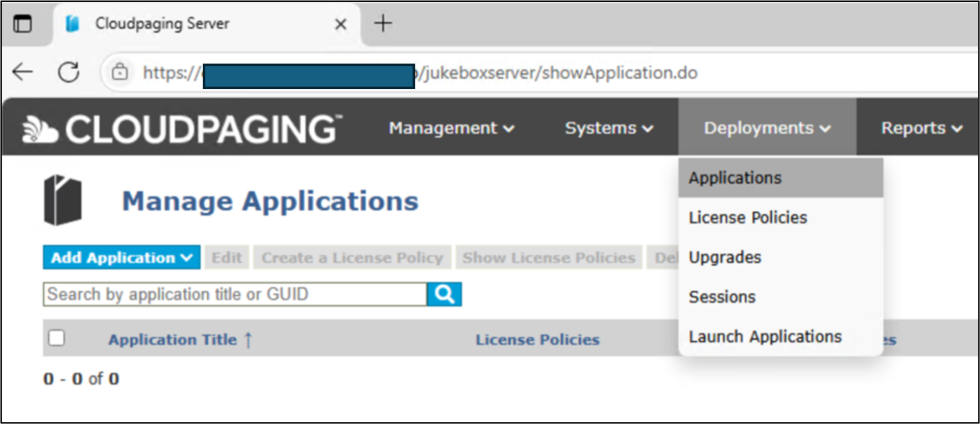Choose License Policies menu entry
The width and height of the screenshot is (980, 424).
(780, 218)
